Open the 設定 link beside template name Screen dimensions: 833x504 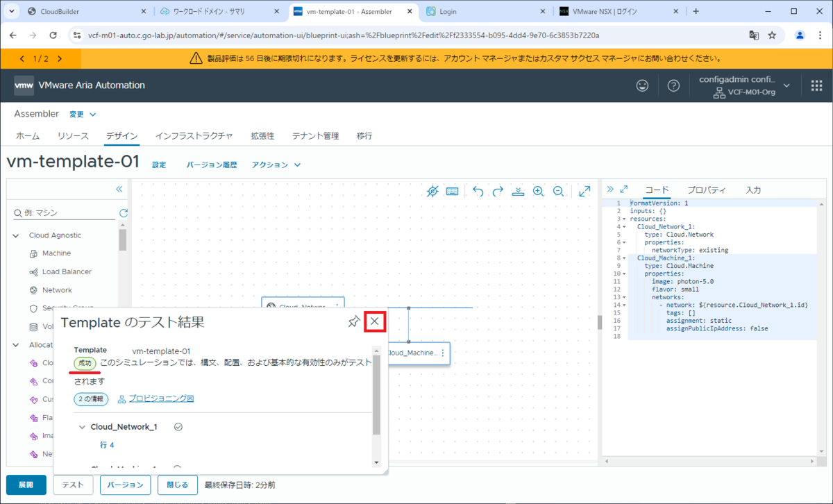click(159, 165)
